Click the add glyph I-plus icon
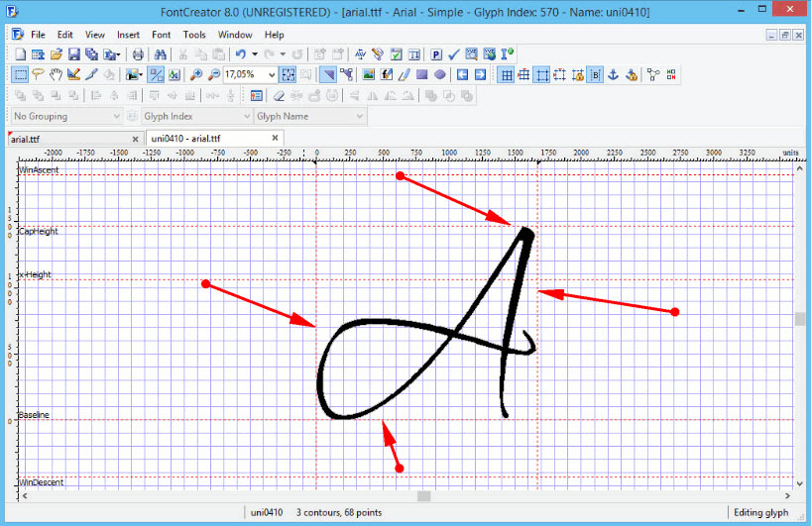 (x=508, y=54)
